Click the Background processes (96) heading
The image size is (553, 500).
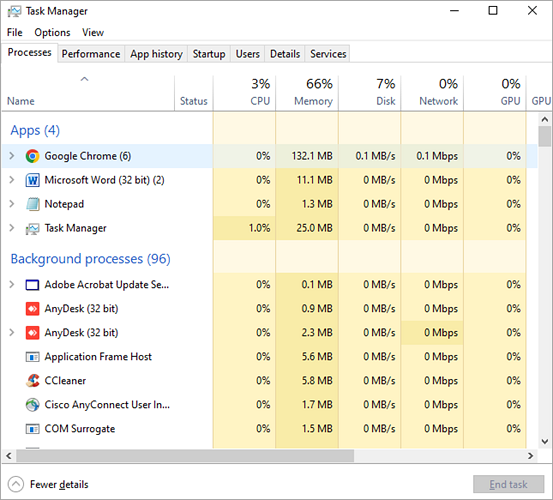[x=90, y=259]
